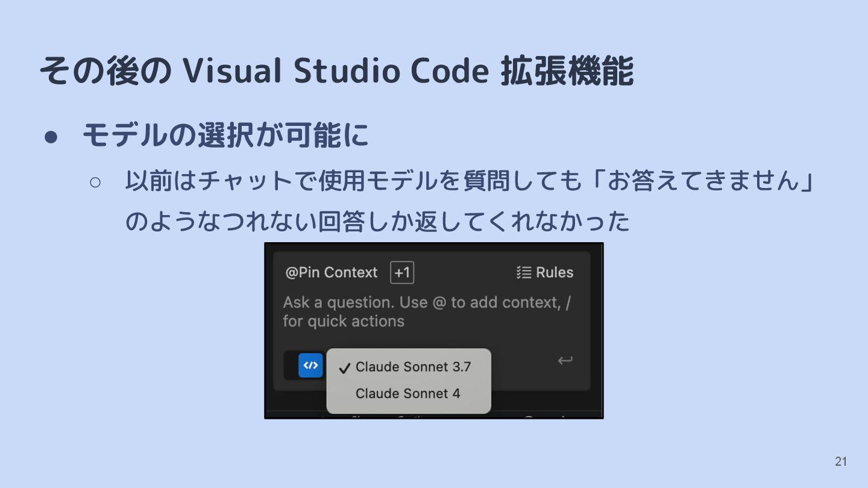Click the +1 context badge
The width and height of the screenshot is (868, 488).
(402, 273)
